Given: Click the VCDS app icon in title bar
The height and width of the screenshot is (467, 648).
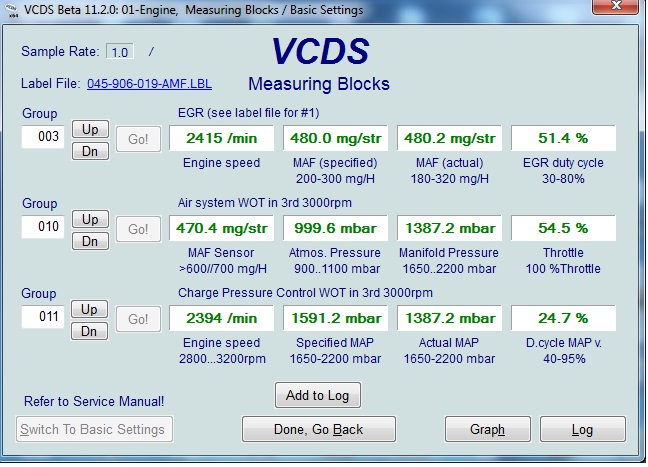Looking at the screenshot, I should tap(12, 11).
